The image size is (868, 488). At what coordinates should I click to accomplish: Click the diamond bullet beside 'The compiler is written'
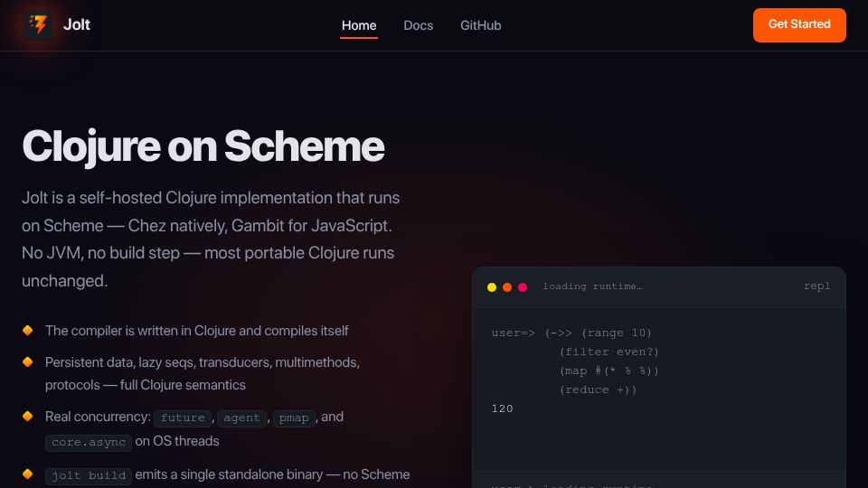point(27,331)
